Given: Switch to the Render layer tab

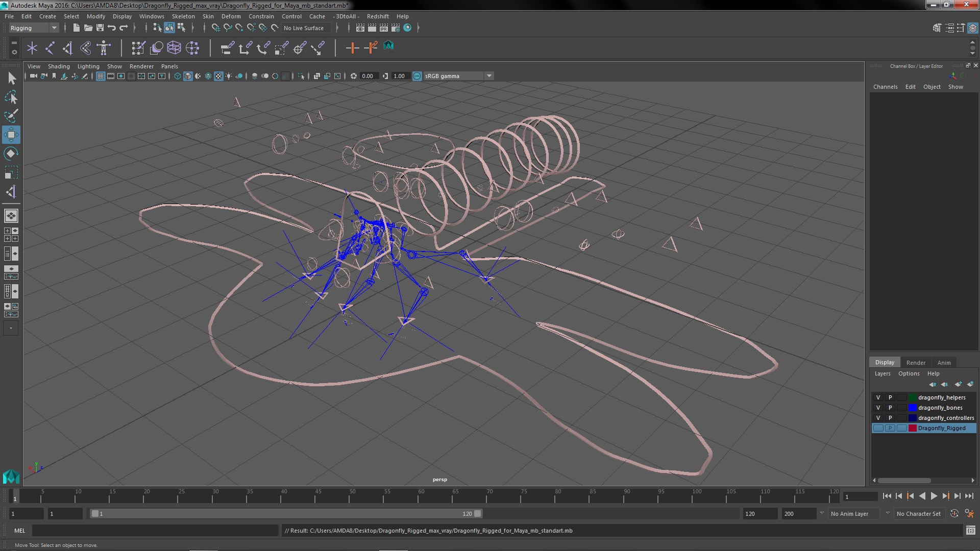Looking at the screenshot, I should [916, 363].
